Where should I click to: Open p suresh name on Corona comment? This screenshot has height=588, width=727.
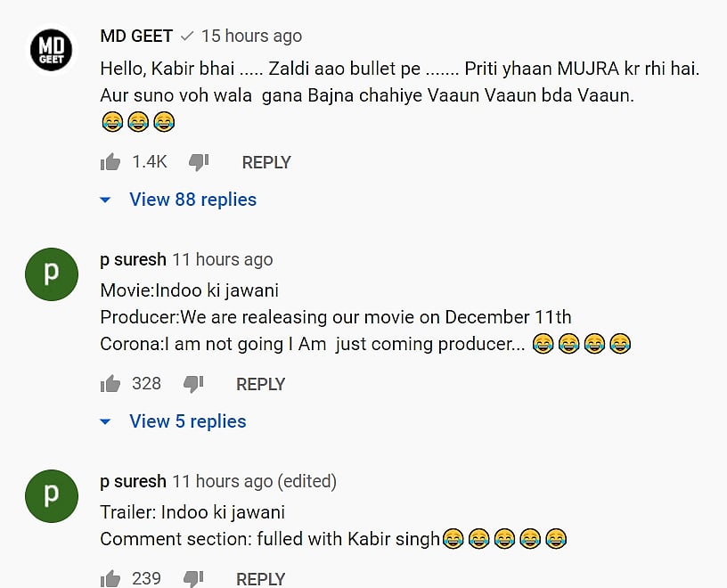[x=134, y=260]
